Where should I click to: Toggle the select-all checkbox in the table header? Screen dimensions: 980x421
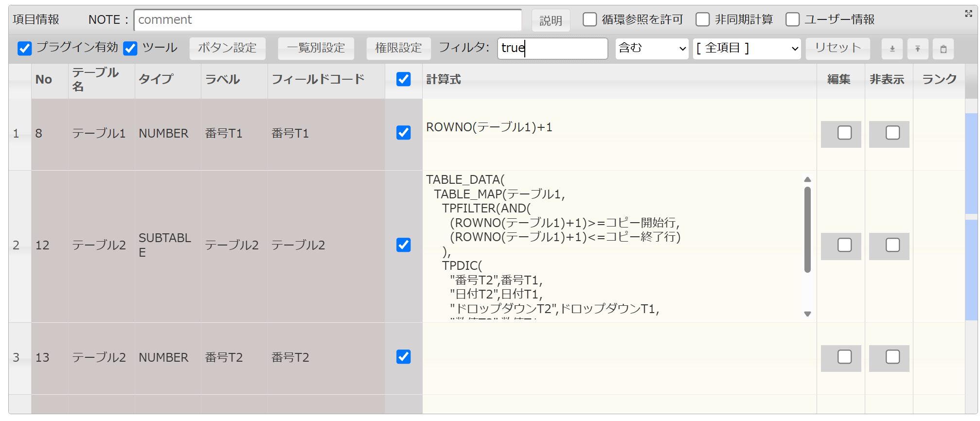[403, 79]
